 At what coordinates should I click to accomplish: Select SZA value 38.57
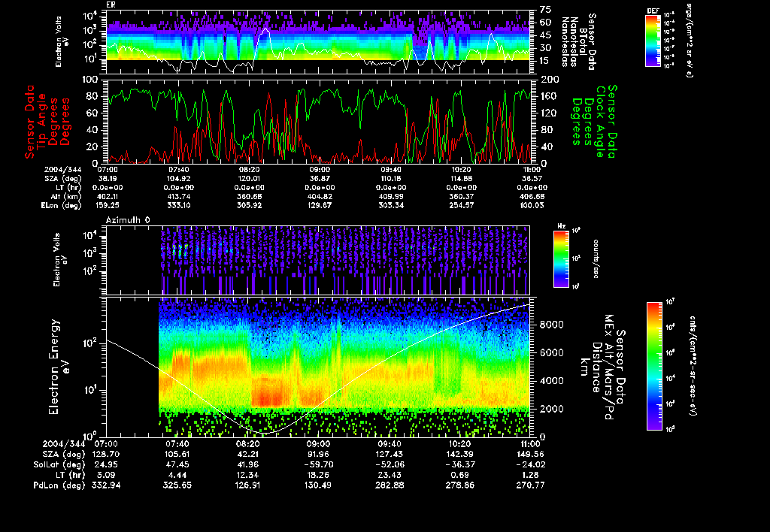point(532,179)
